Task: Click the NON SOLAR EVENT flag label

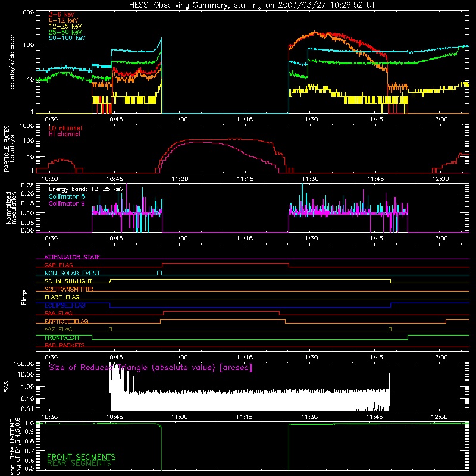Action: 72,273
